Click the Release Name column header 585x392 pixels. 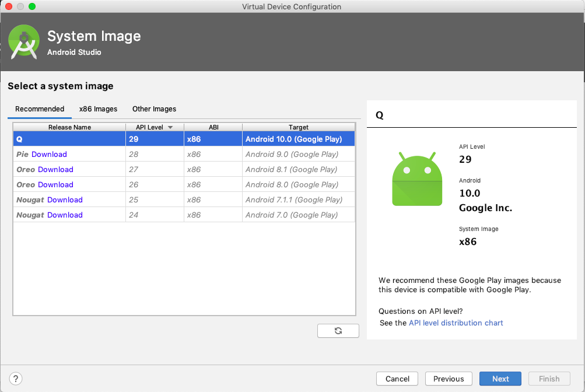click(x=69, y=127)
